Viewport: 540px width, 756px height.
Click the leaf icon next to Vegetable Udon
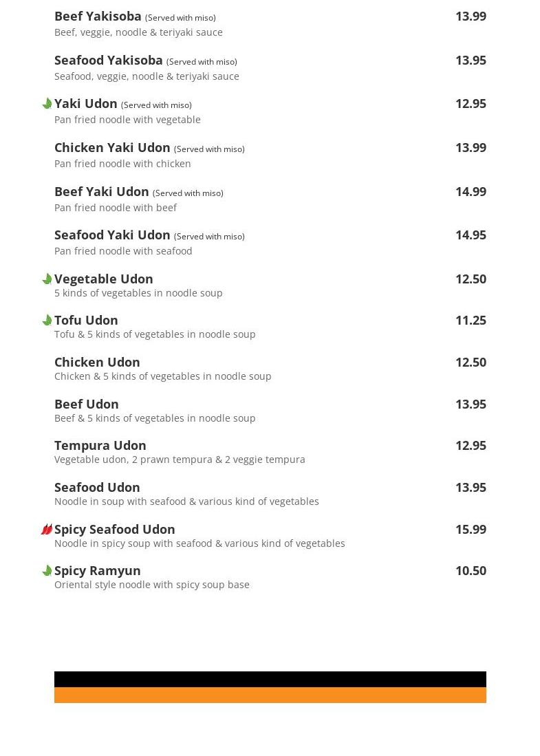click(47, 279)
